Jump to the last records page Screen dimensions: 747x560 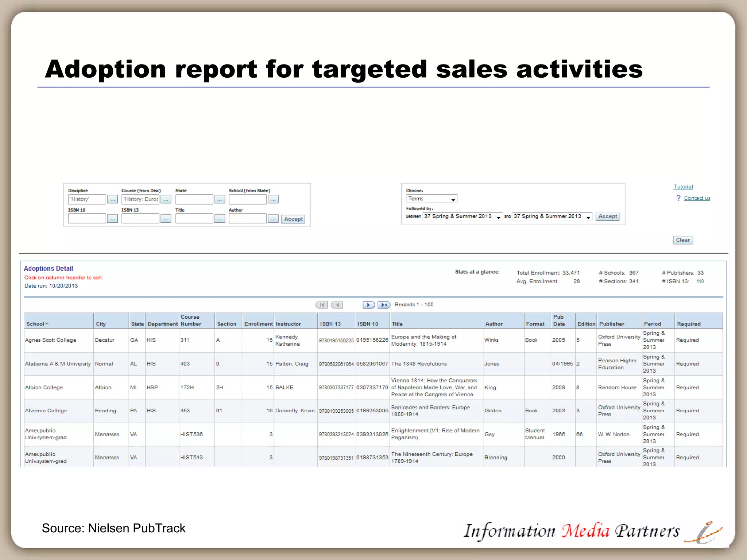[x=384, y=305]
